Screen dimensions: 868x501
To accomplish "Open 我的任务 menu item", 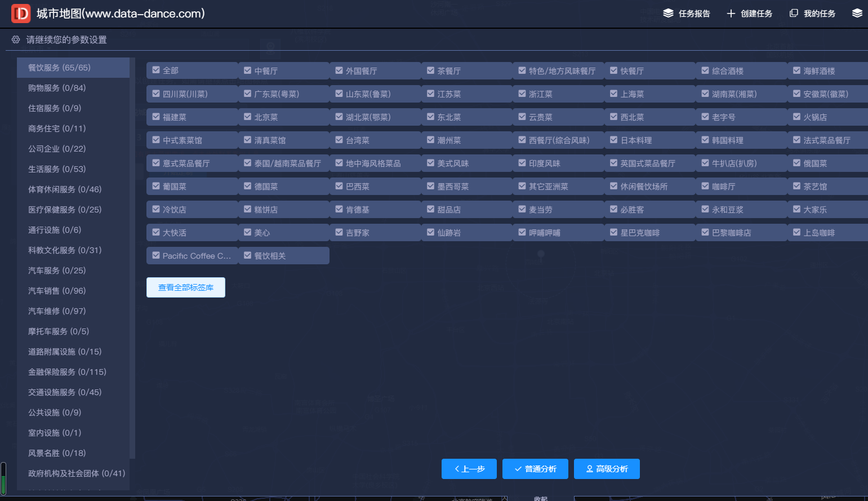I will (x=813, y=14).
